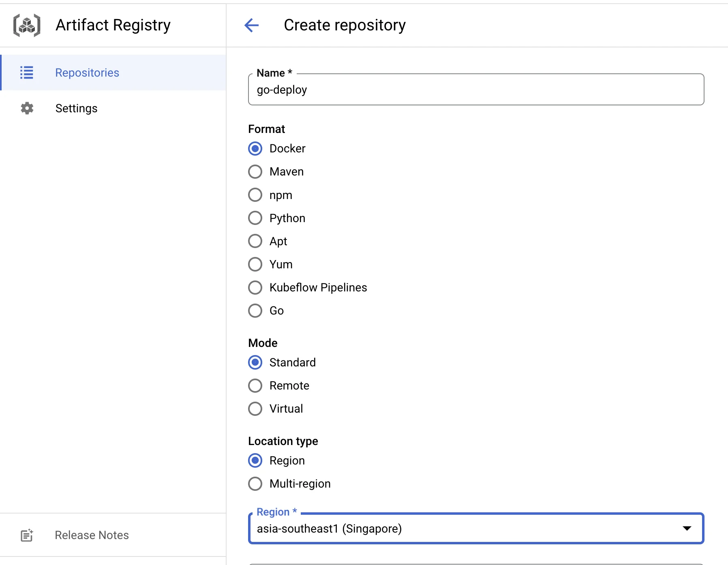The width and height of the screenshot is (728, 565).
Task: Select the Maven format radio button
Action: [x=255, y=171]
